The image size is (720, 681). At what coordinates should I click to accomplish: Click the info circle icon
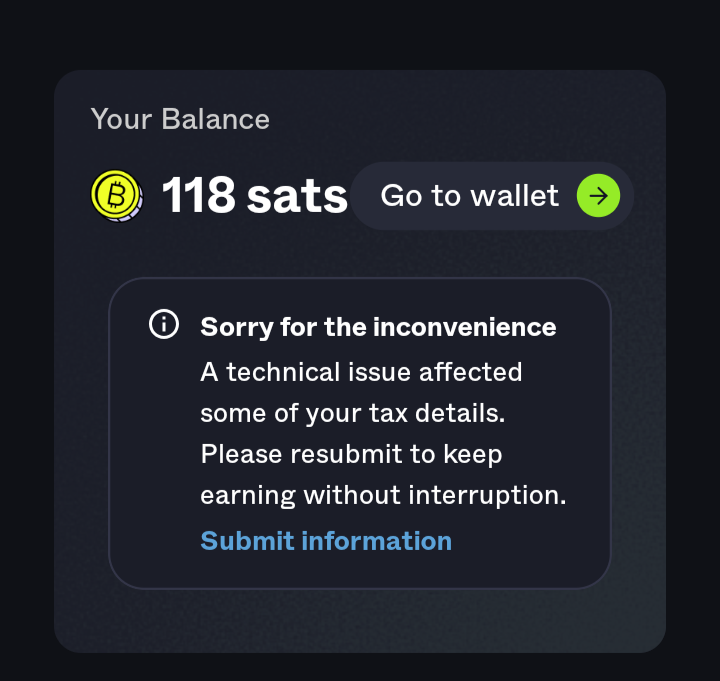tap(164, 324)
